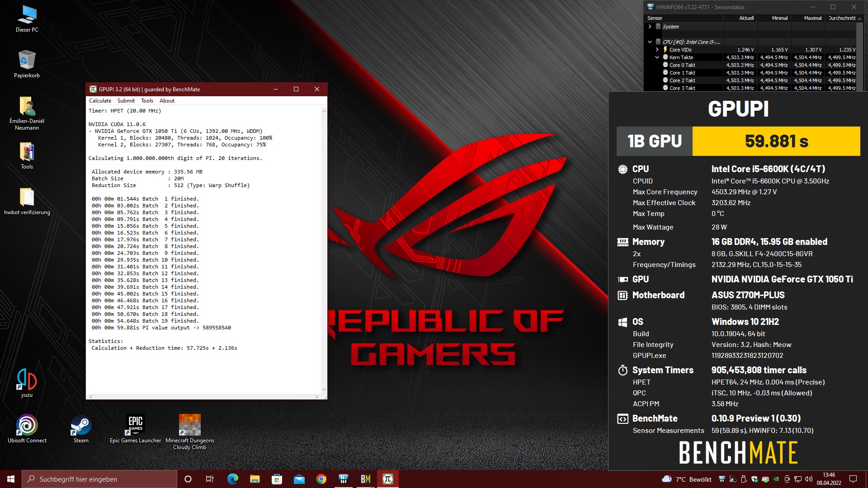Open the Calculate menu in GPUPI
Screen dimensions: 868x488
point(100,101)
